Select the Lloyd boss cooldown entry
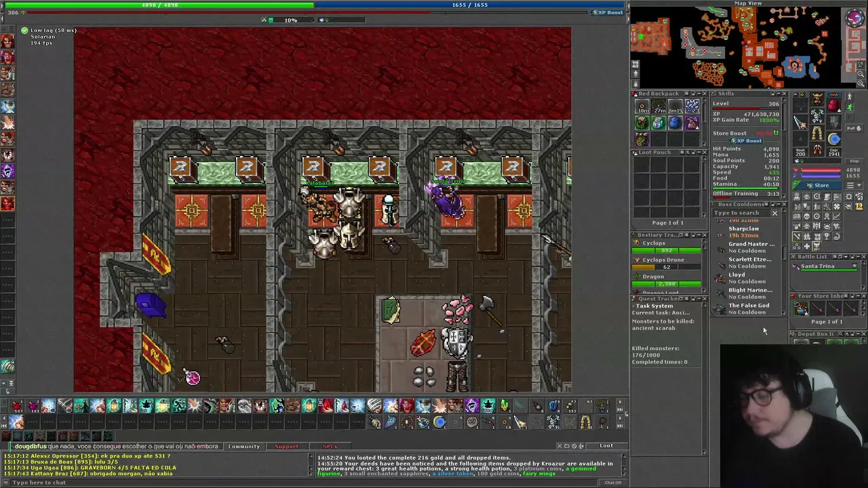This screenshot has height=488, width=868. tap(746, 278)
